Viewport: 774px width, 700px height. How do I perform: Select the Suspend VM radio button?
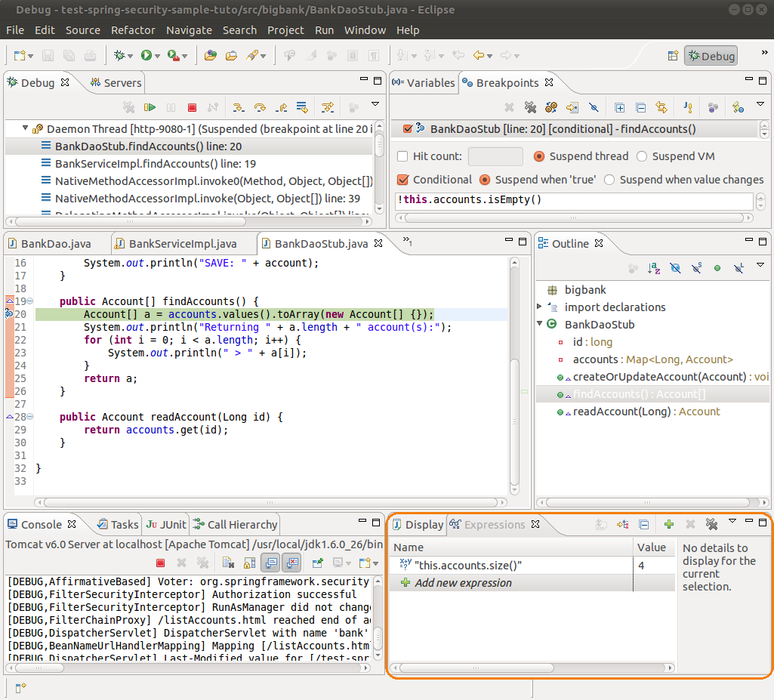pos(642,157)
